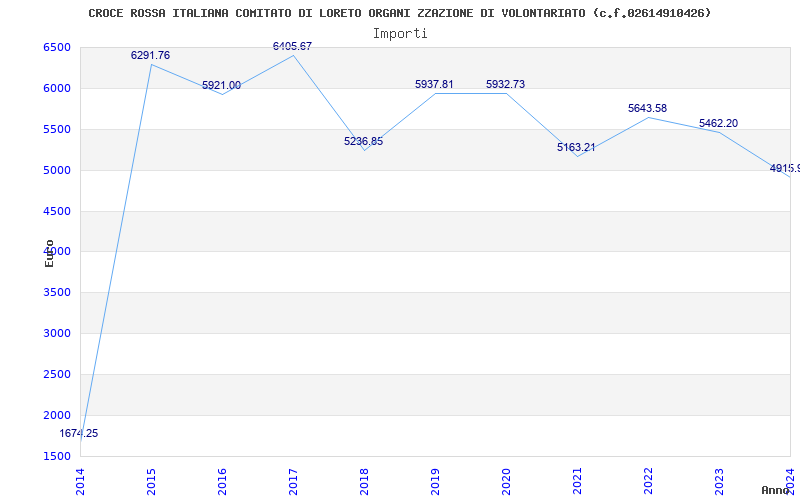The image size is (800, 500).
Task: Click data label 5643.58
Action: 647,109
